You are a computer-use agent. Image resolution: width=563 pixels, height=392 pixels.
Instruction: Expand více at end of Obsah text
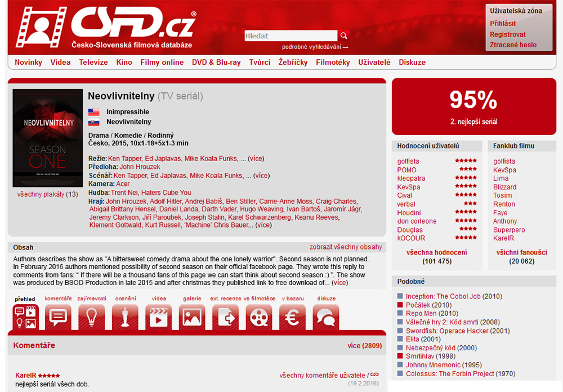click(339, 283)
